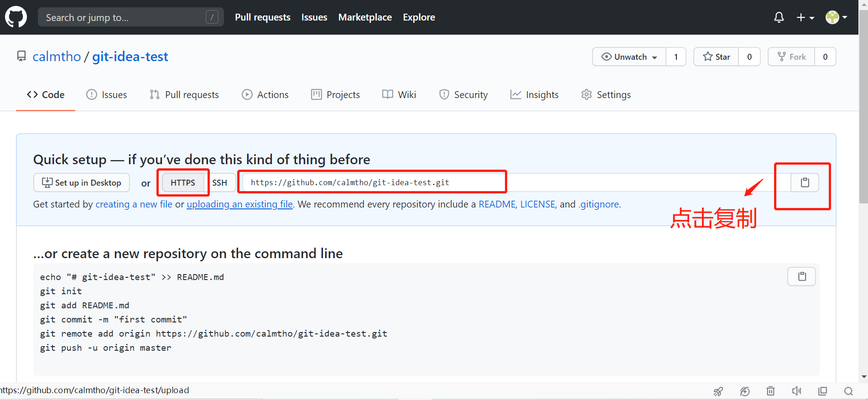
Task: Click the rocket icon in browser status bar
Action: tap(718, 391)
